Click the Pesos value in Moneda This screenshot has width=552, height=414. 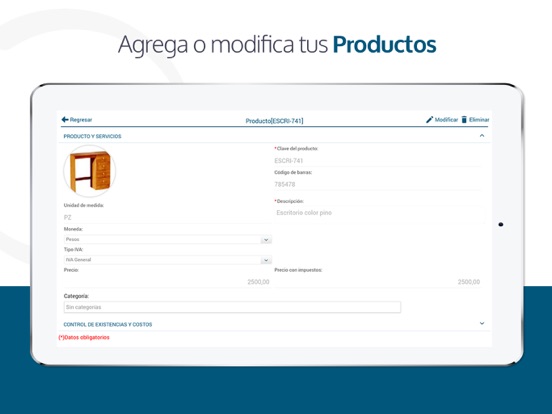(73, 239)
